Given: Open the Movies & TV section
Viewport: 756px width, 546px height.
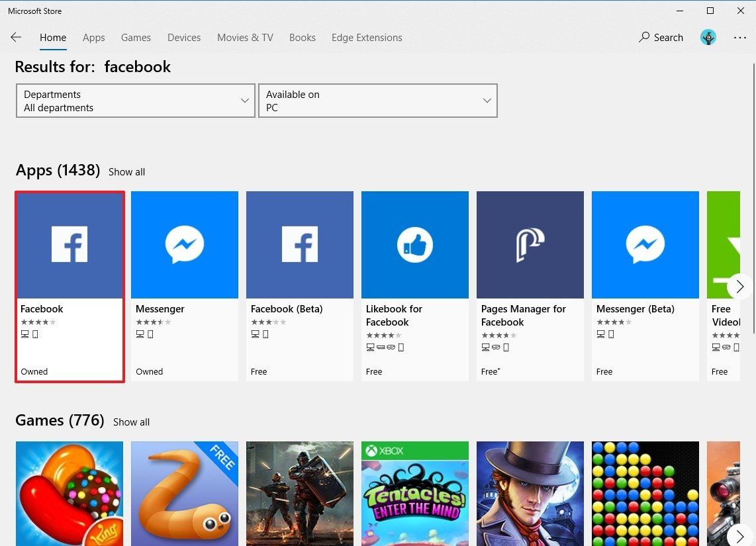Looking at the screenshot, I should [x=244, y=38].
